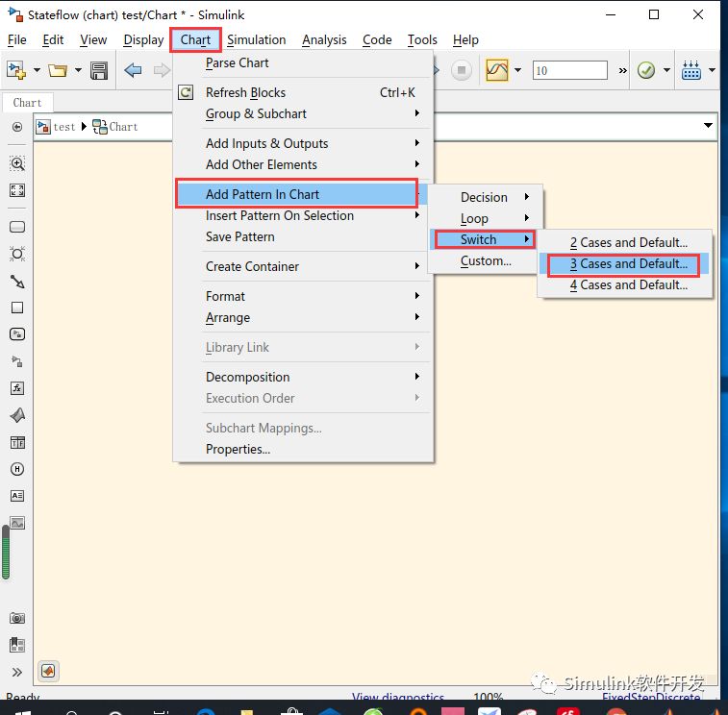
Task: Open the Analysis menu
Action: (x=324, y=40)
